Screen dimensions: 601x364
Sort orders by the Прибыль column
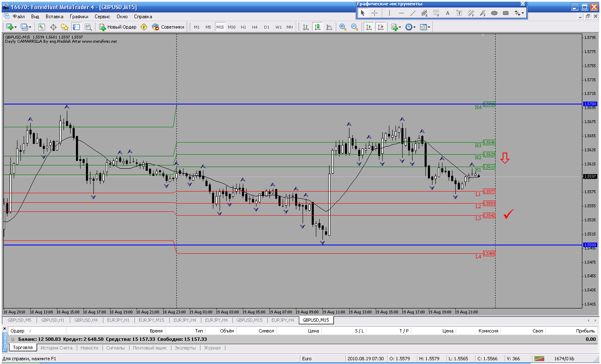585,331
